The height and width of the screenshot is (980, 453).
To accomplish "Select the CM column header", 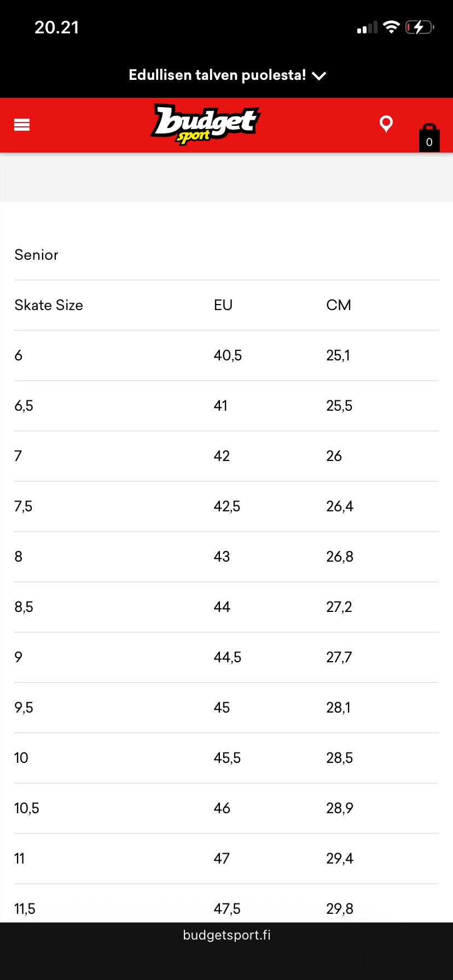I will pyautogui.click(x=339, y=305).
